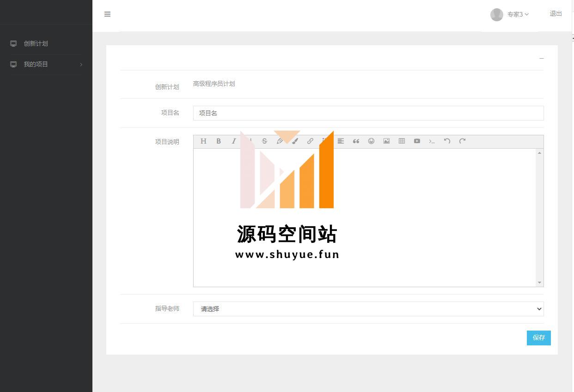Open the text alignment tool

pyautogui.click(x=341, y=141)
